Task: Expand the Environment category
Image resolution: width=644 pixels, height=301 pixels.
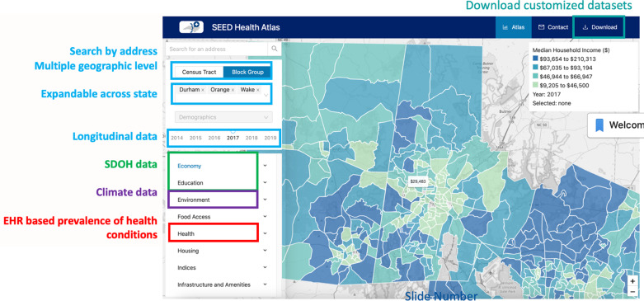Action: pyautogui.click(x=265, y=200)
